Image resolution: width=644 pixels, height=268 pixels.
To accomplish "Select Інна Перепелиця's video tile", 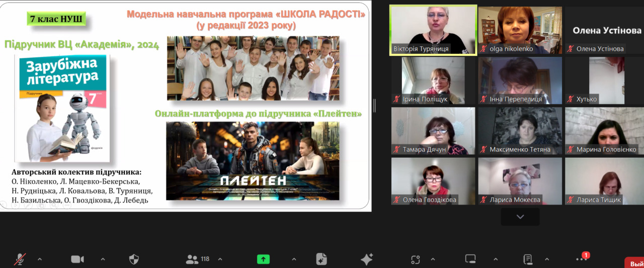I will (x=520, y=81).
